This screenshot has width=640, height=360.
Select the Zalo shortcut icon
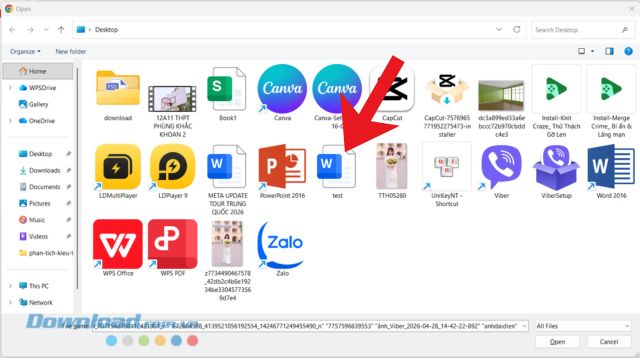pyautogui.click(x=282, y=244)
